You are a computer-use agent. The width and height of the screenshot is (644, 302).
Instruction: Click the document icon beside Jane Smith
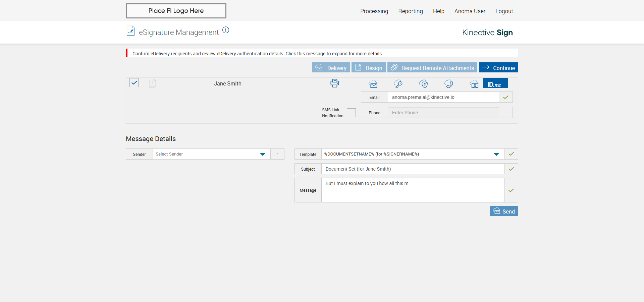[152, 83]
